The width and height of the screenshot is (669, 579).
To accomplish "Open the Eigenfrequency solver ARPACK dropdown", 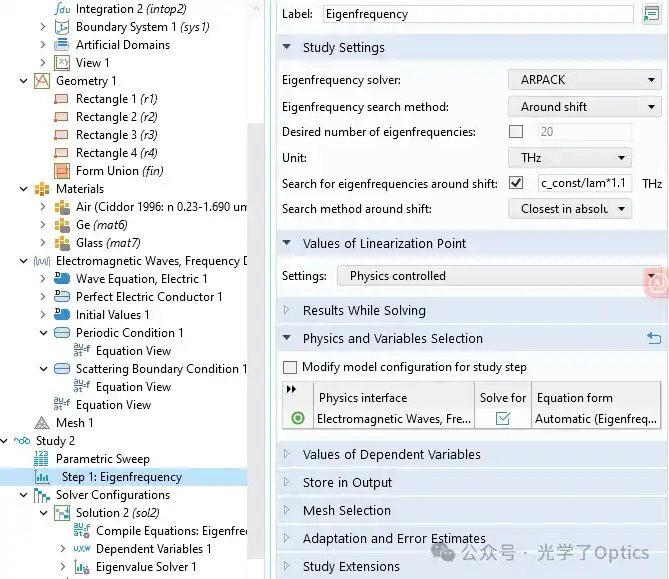I will [584, 80].
